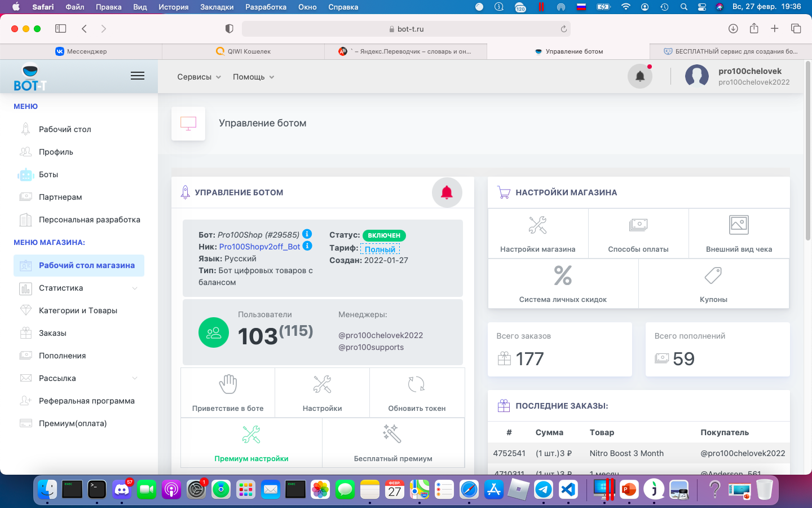Switch to БЕСПЛАТНЫЙ сервис tab
Screen dimensions: 812x508
[731, 51]
